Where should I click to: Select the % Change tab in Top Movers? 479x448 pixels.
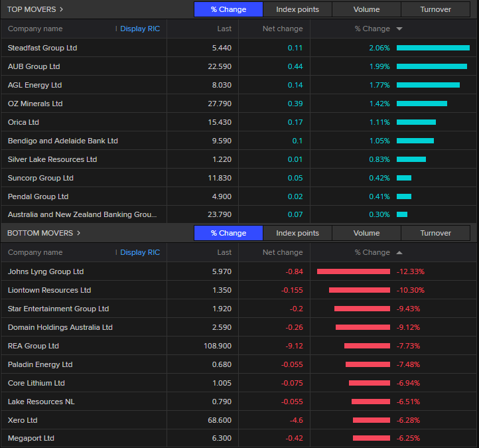(x=228, y=9)
